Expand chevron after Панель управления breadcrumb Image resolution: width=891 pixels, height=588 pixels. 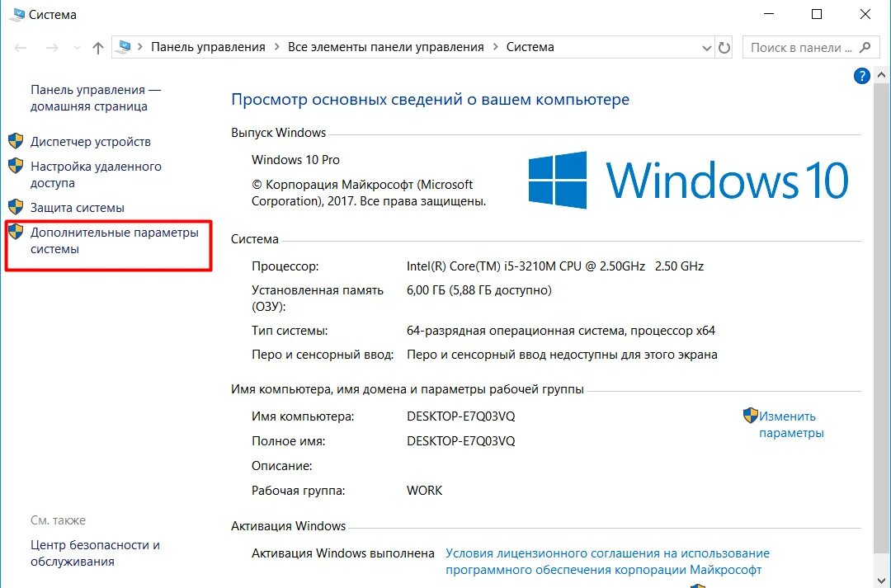pyautogui.click(x=276, y=46)
